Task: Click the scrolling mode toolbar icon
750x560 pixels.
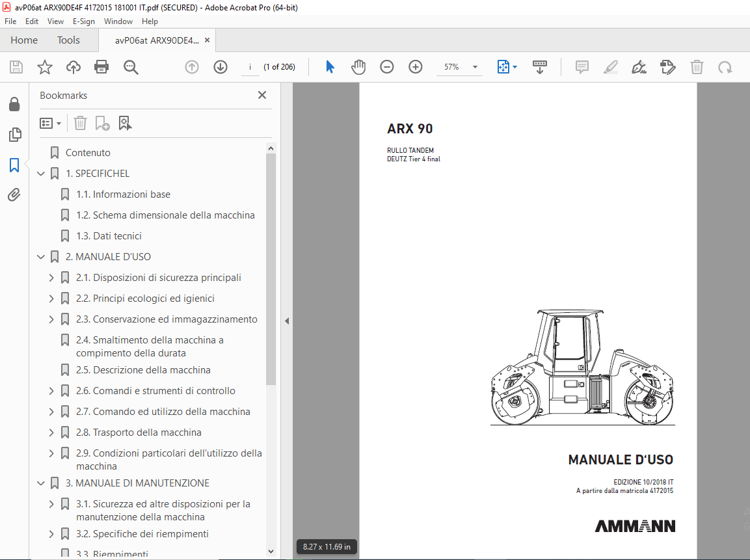Action: coord(539,67)
